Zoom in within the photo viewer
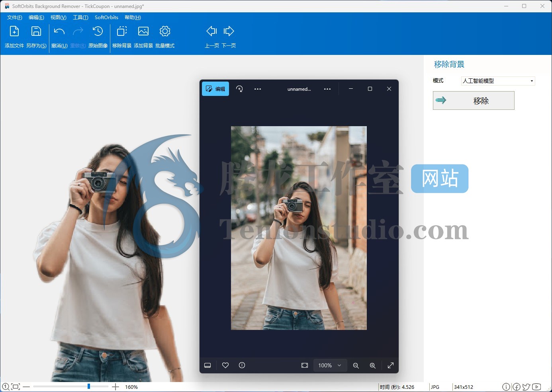Screen dimensions: 552x392 pos(373,365)
